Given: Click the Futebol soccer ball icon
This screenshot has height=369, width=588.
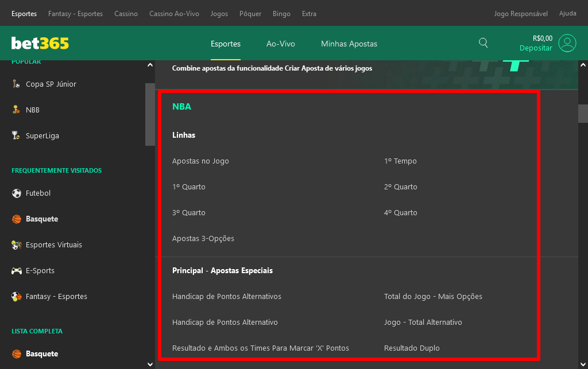Looking at the screenshot, I should click(x=17, y=193).
